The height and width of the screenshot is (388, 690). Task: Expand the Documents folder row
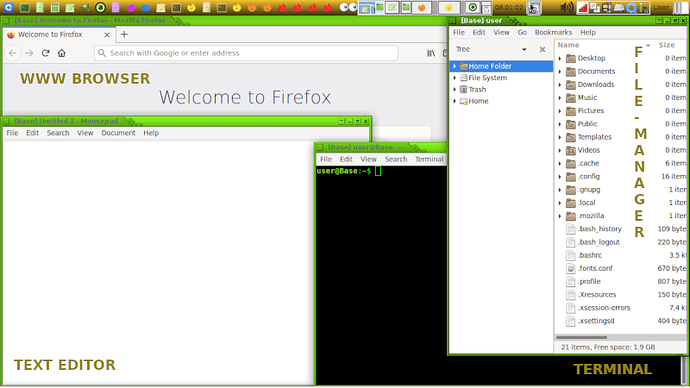coord(560,71)
